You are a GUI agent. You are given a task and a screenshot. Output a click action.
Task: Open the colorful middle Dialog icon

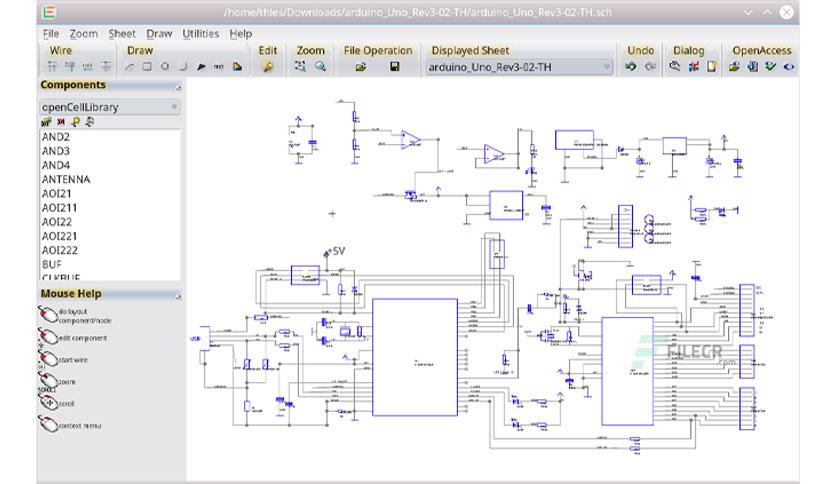pos(694,67)
